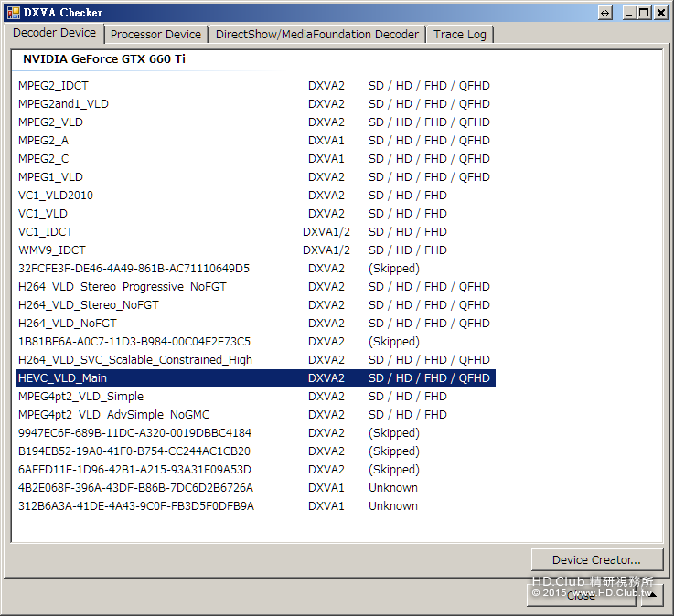Select the MPEG4pt2_VLD_AdvSimple_NoGMC row
The height and width of the screenshot is (616, 674).
pos(256,415)
